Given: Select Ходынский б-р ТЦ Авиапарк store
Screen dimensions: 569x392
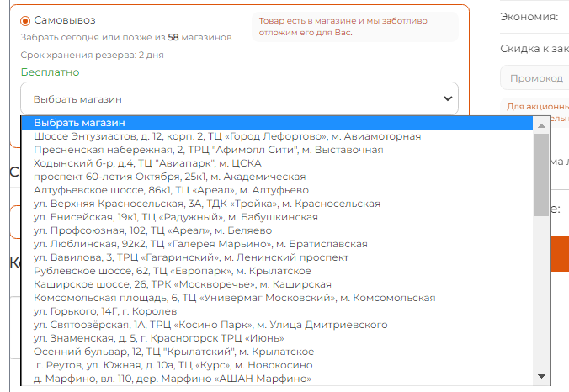Looking at the screenshot, I should click(x=147, y=163).
